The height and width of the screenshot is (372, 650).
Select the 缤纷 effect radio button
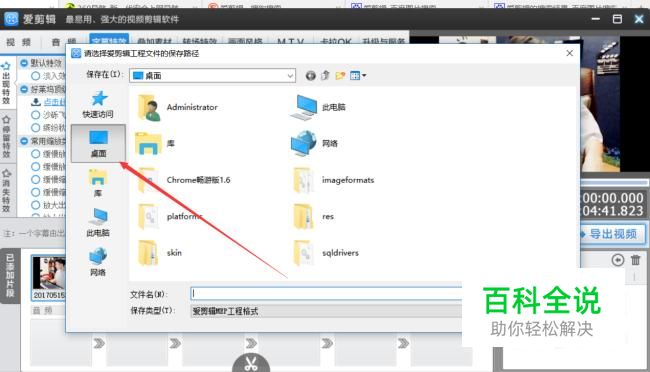[x=36, y=128]
